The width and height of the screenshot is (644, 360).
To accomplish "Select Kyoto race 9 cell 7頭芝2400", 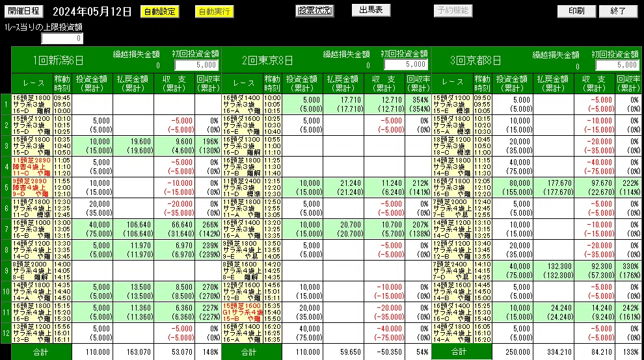I will point(452,270).
